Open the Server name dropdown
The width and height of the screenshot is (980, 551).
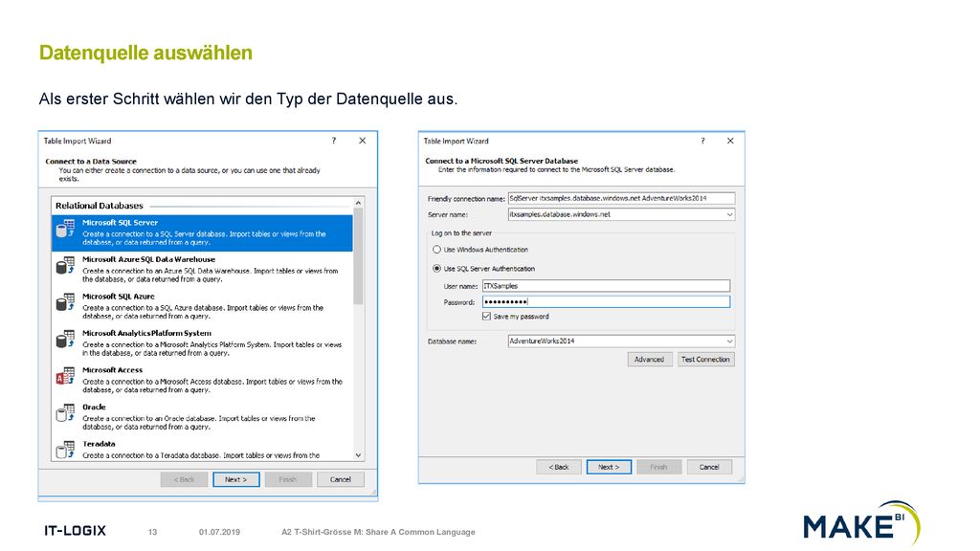coord(728,214)
